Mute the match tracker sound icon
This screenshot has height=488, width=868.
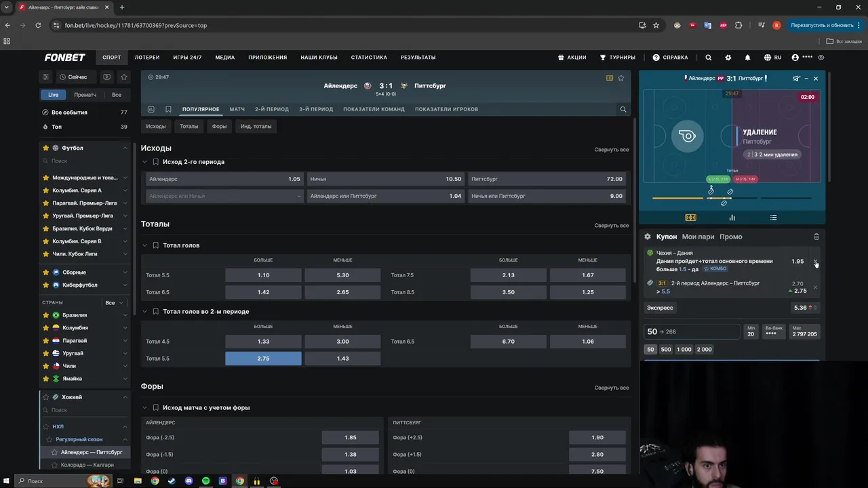(x=796, y=79)
